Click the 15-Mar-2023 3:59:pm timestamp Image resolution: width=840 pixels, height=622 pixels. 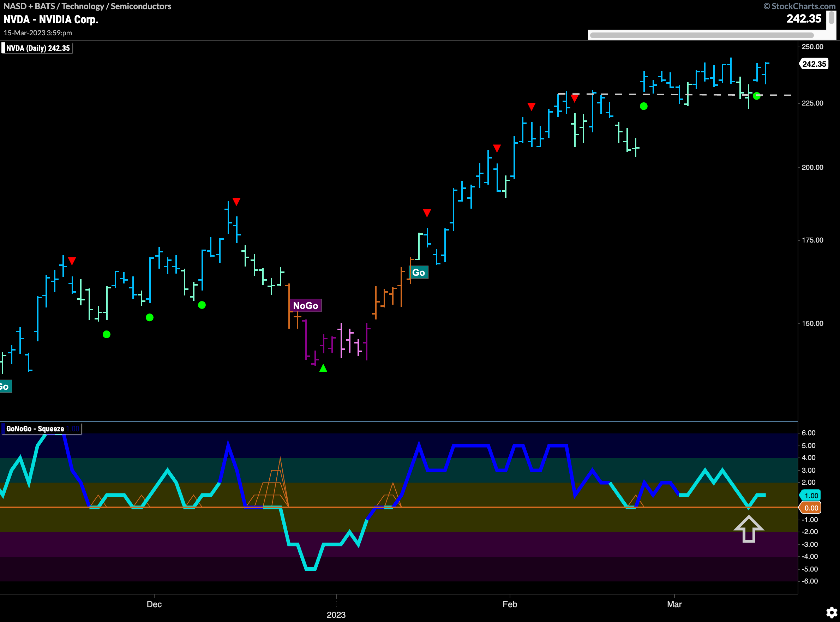click(38, 33)
